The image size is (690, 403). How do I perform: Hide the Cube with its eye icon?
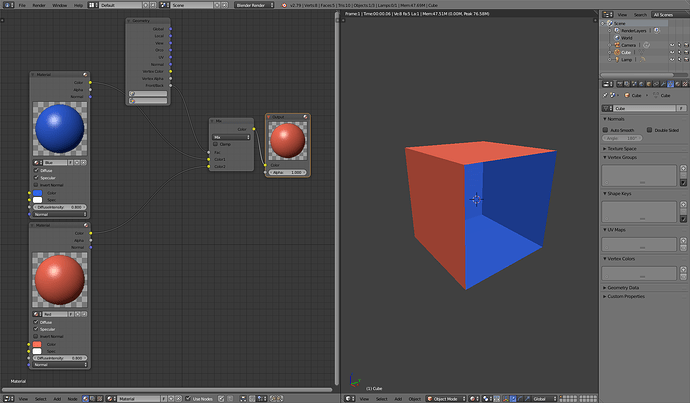(x=672, y=52)
